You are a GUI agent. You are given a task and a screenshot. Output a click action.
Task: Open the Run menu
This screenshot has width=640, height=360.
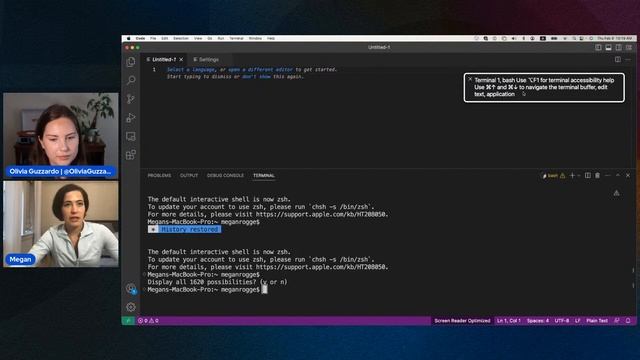(x=221, y=38)
